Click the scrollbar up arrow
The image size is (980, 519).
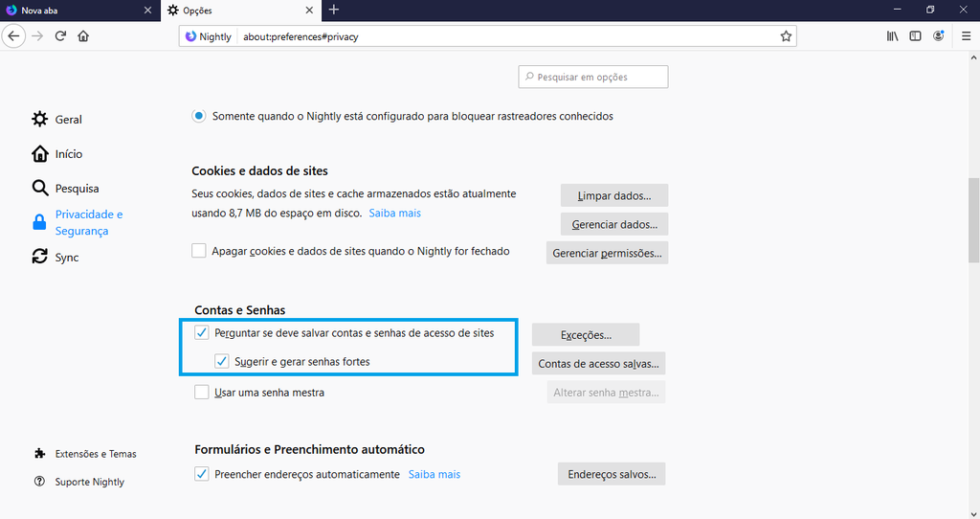(973, 57)
